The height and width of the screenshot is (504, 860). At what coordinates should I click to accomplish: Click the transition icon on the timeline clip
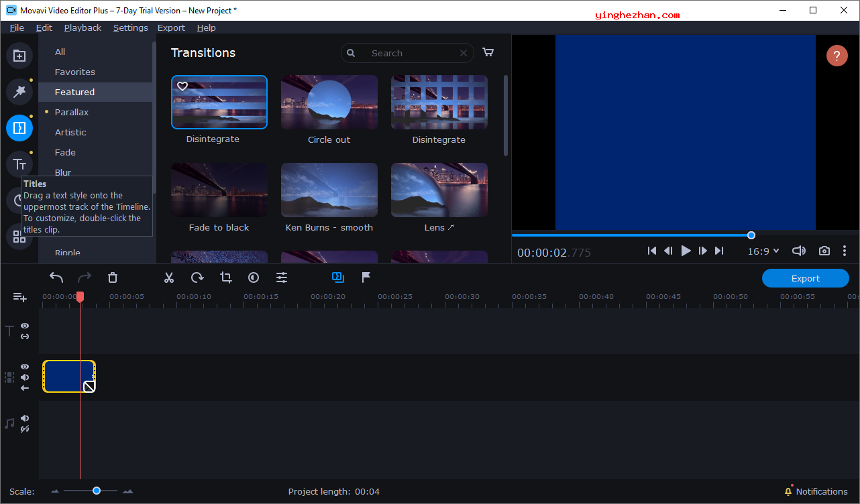click(89, 387)
